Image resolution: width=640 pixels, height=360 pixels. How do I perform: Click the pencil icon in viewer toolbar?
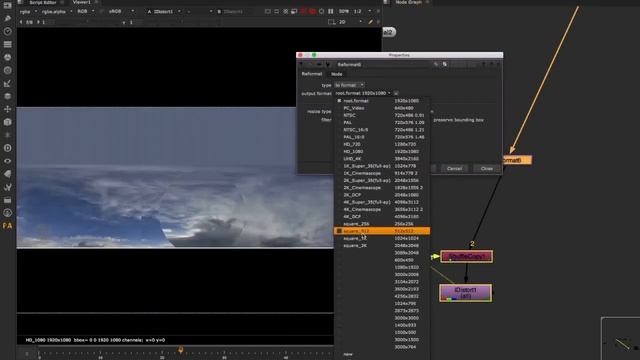[x=370, y=22]
